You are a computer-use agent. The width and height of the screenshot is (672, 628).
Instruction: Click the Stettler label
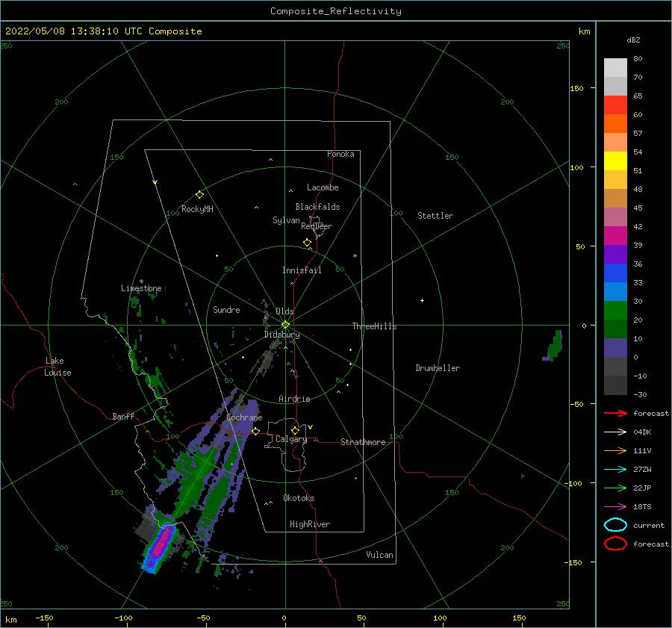coord(435,216)
